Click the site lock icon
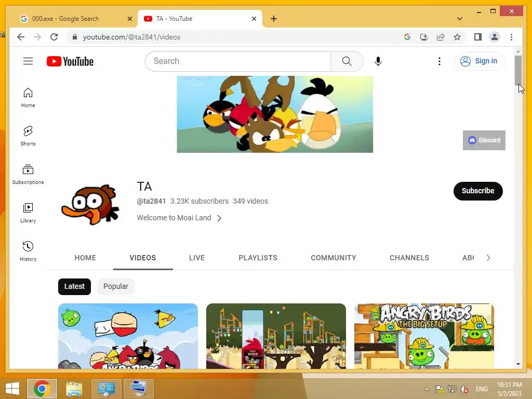Viewport: 532px width, 399px height. click(75, 37)
